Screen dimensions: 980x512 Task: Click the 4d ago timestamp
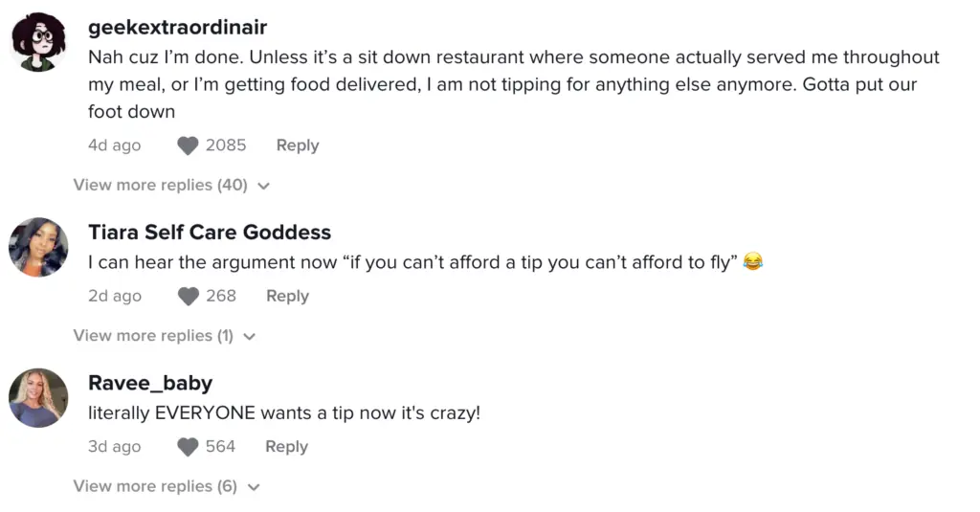(x=114, y=145)
